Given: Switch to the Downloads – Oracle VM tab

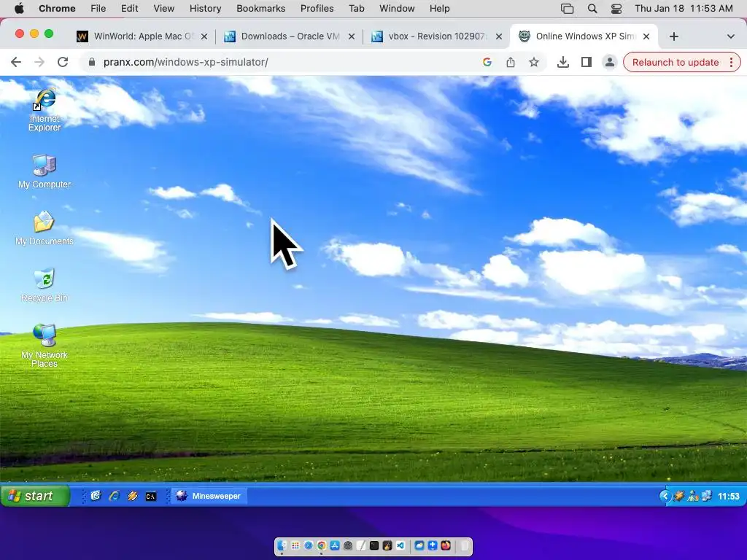Looking at the screenshot, I should [290, 36].
